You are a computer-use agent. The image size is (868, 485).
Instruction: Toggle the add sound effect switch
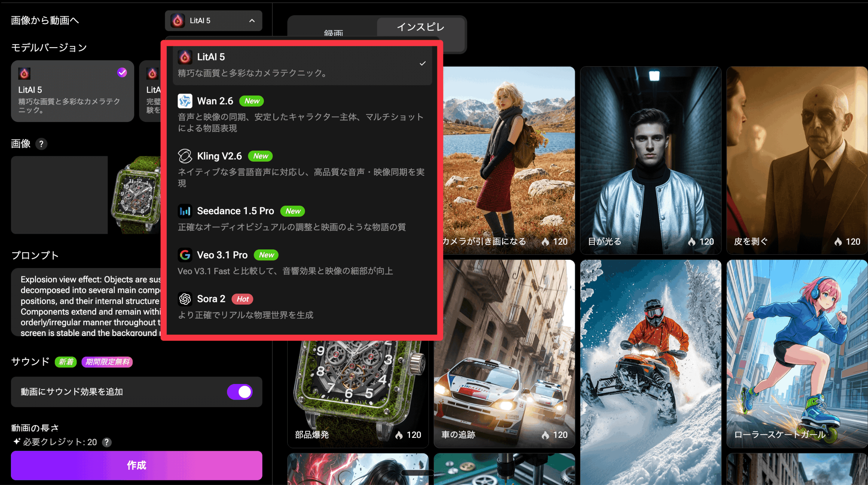point(240,392)
